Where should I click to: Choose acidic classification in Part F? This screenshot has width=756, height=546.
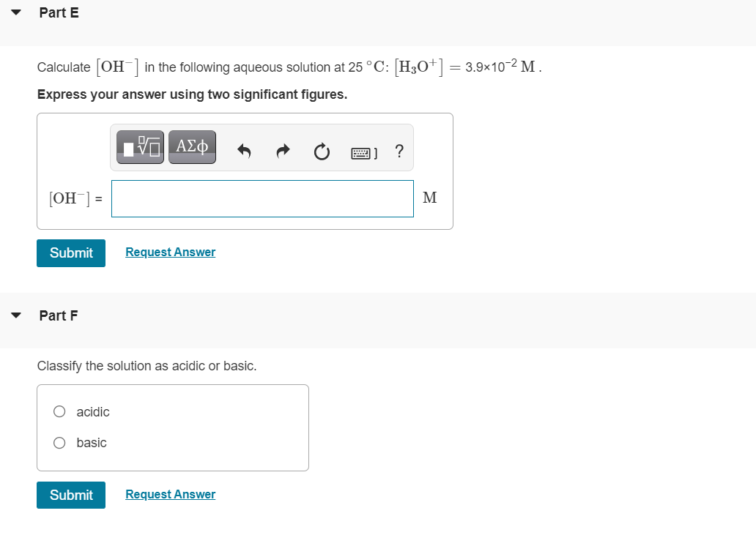[x=59, y=411]
